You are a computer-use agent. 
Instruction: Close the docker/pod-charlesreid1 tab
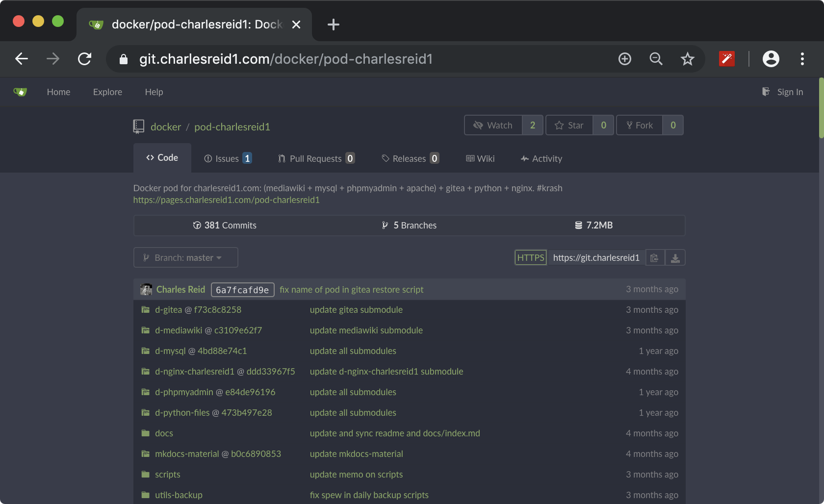tap(296, 25)
